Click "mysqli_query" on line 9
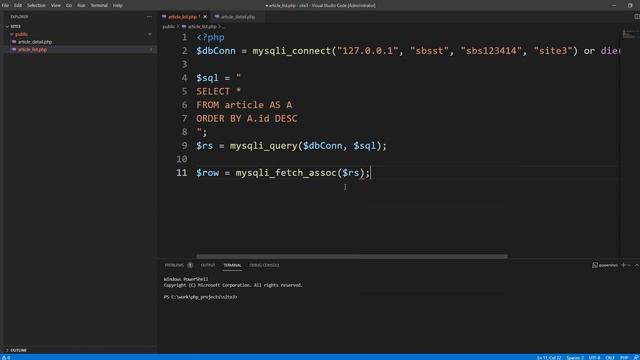 264,146
